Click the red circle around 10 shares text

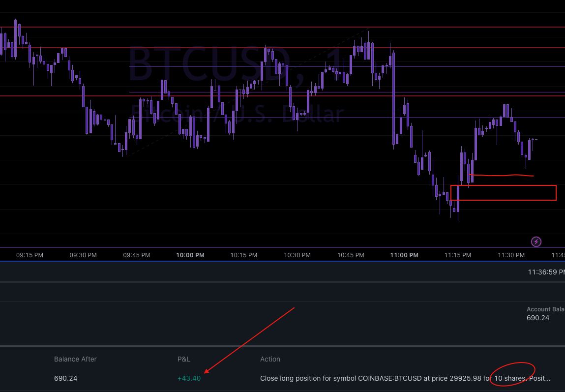[513, 374]
